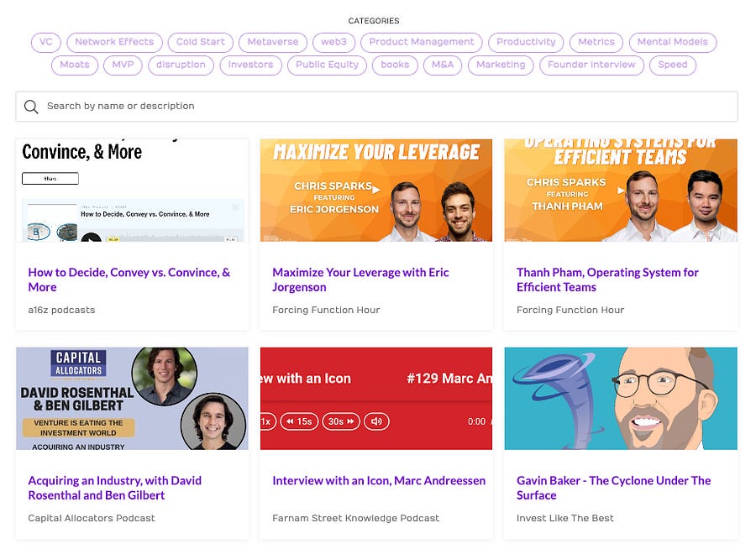
Task: Rewind 15s in the red player
Action: coord(299,421)
